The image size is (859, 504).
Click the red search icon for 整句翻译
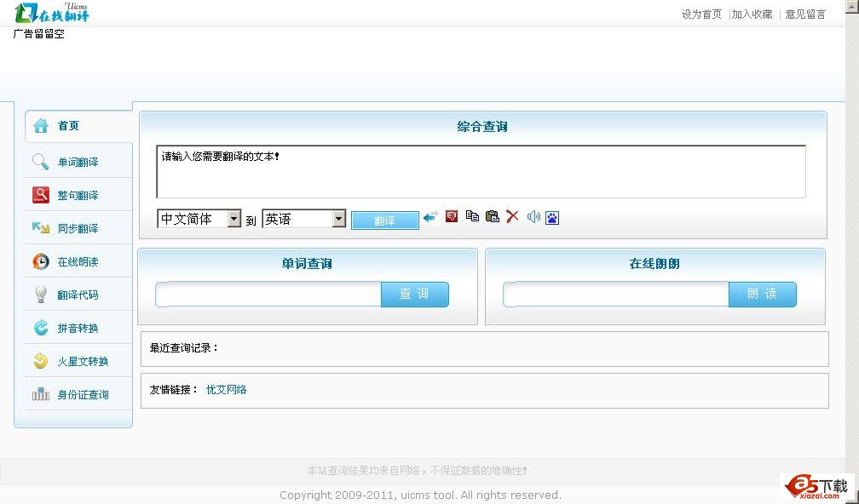pyautogui.click(x=41, y=195)
